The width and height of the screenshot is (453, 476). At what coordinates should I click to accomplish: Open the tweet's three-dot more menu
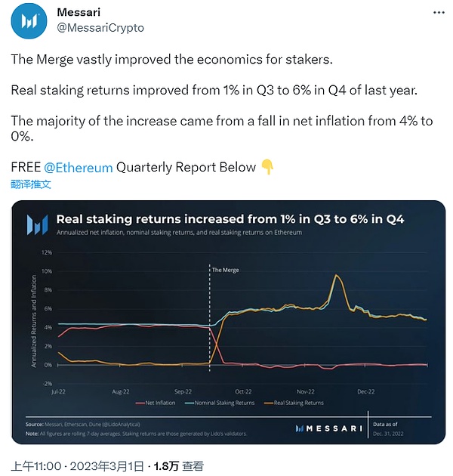pyautogui.click(x=439, y=12)
